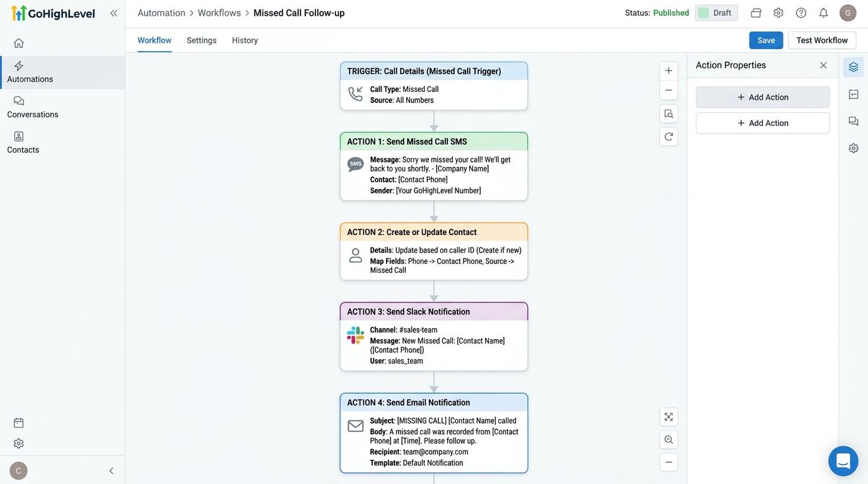Click the single chevron beside the C avatar

click(112, 471)
